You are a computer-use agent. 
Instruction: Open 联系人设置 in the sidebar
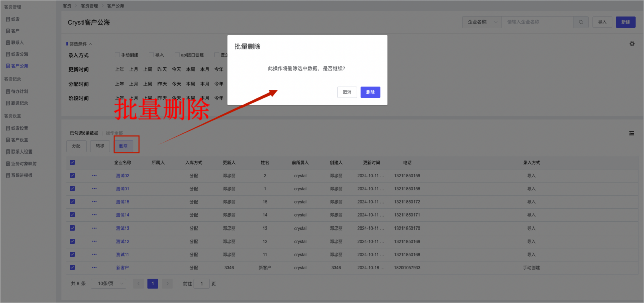21,151
